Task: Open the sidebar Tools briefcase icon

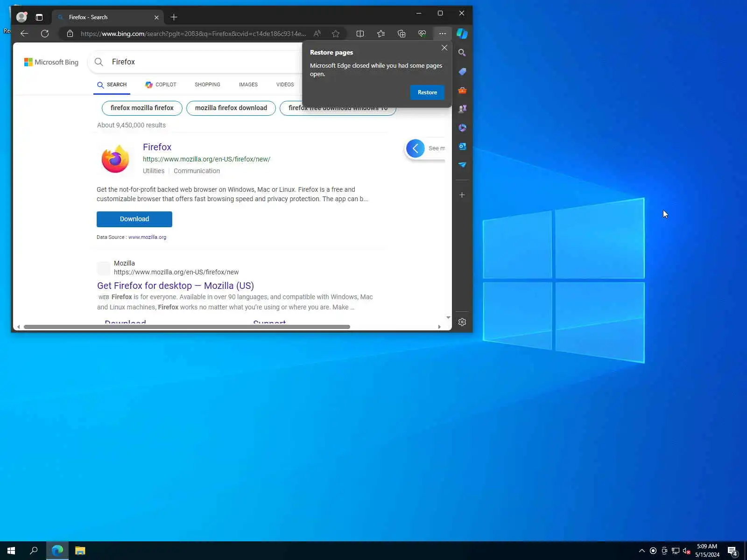Action: point(462,90)
